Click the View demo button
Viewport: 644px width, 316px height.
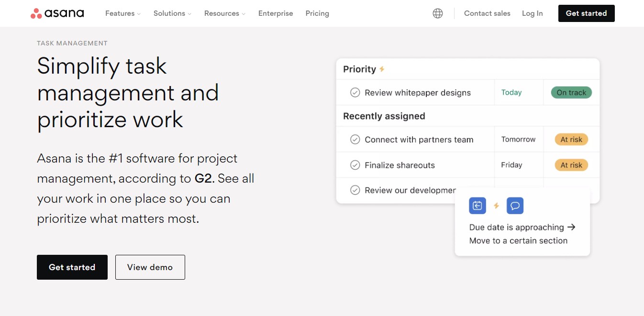[x=150, y=267]
